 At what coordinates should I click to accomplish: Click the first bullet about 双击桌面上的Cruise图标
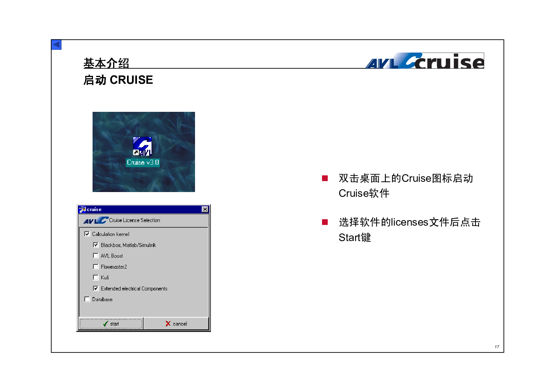(405, 186)
